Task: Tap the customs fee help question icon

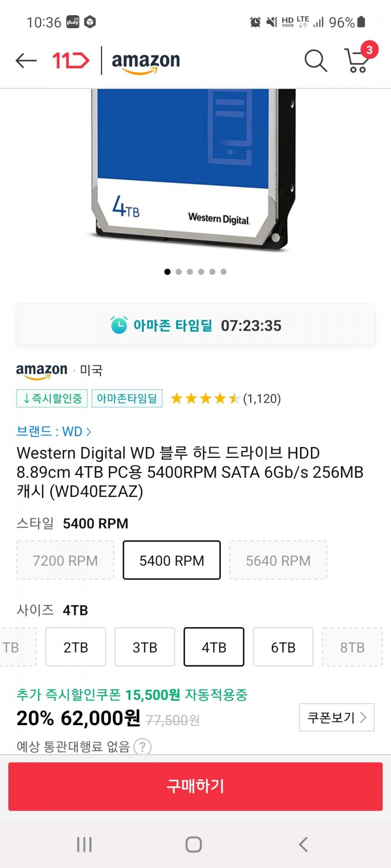Action: 142,746
